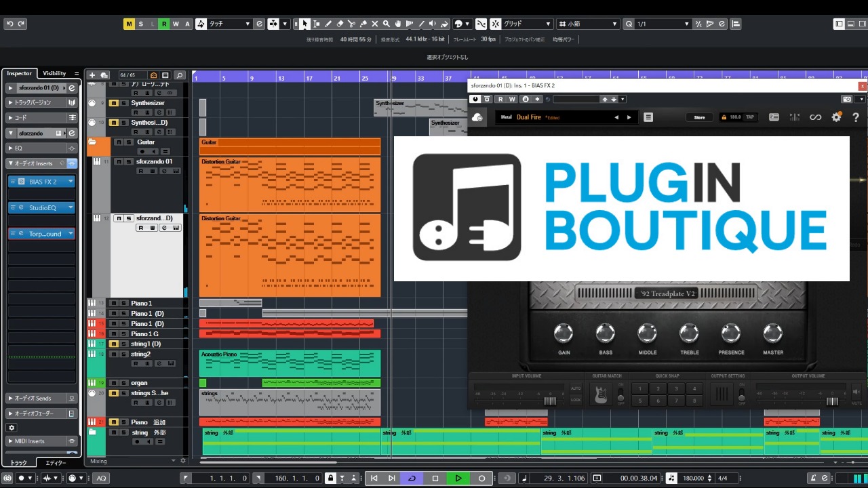Select the Zoom magnifier tool

[x=386, y=24]
